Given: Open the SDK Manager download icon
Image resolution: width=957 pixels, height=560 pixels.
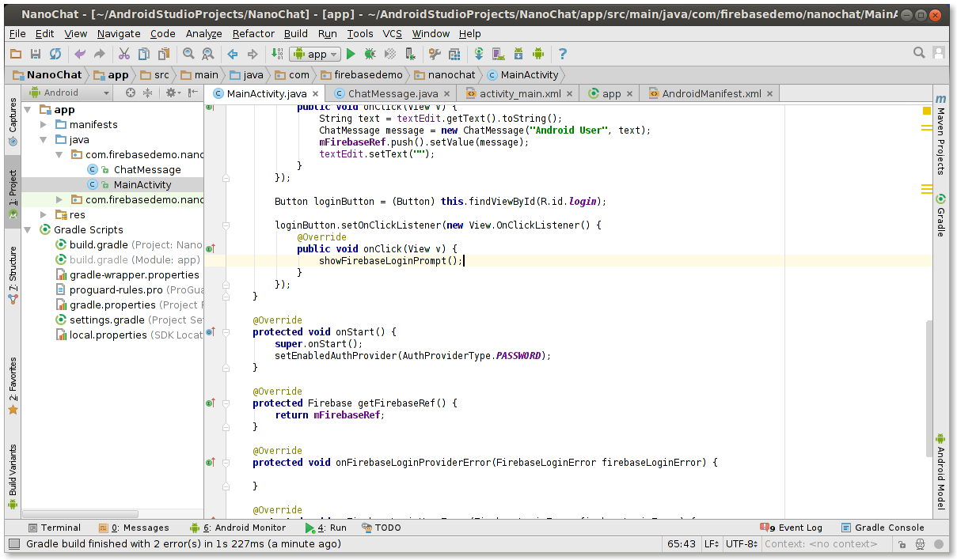Looking at the screenshot, I should click(518, 54).
